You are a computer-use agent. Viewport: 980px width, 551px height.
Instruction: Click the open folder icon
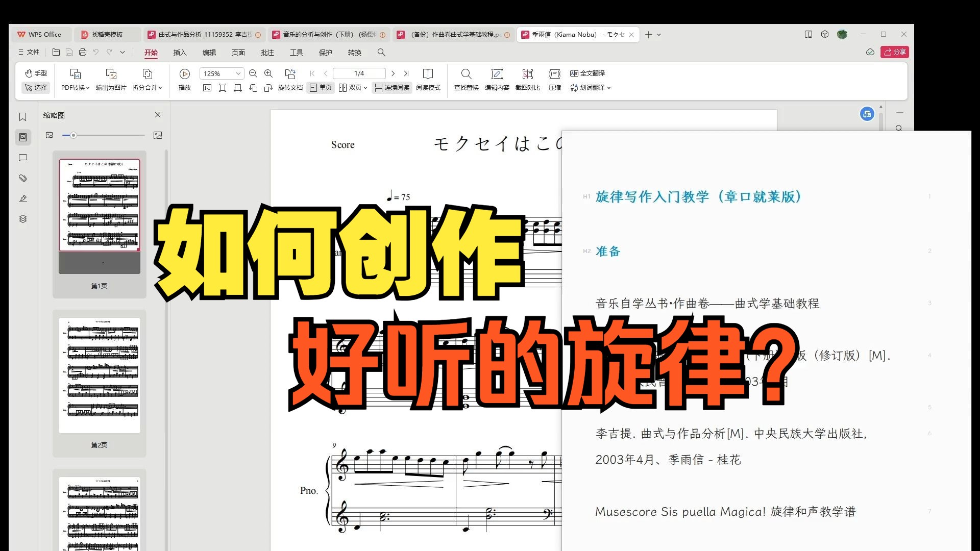click(x=56, y=52)
